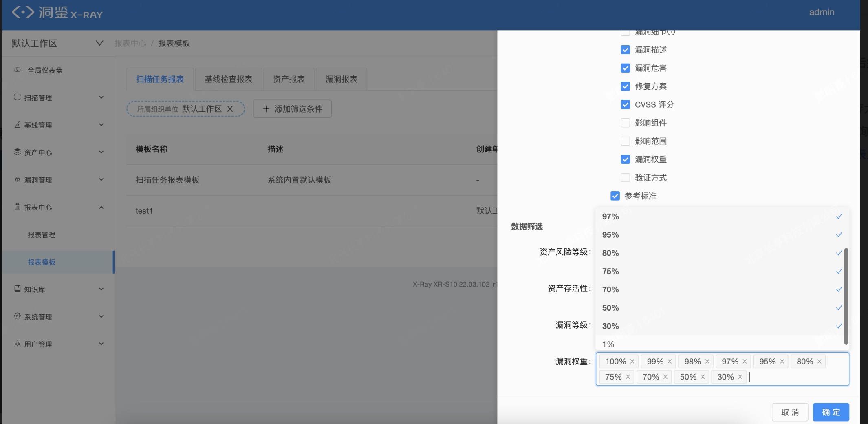Toggle the 参考标准 checkbox
Screen dimensions: 868x424
click(x=615, y=196)
